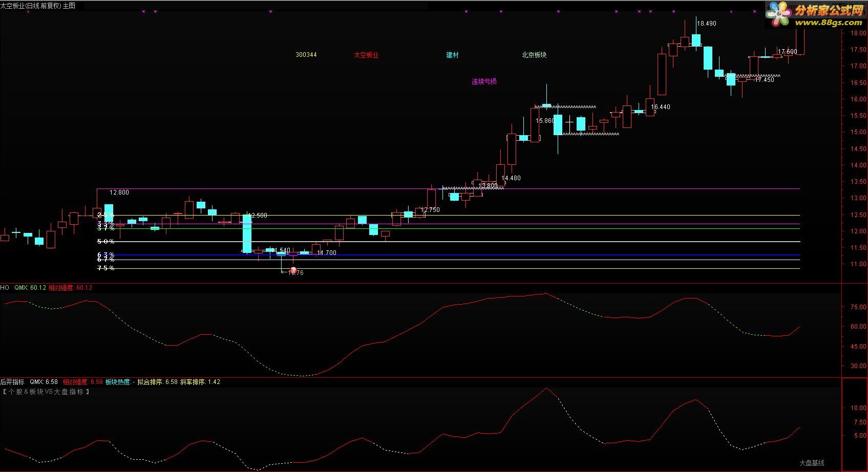Screen dimensions: 868x472
Task: Click the 50% retracement level label
Action: click(105, 242)
